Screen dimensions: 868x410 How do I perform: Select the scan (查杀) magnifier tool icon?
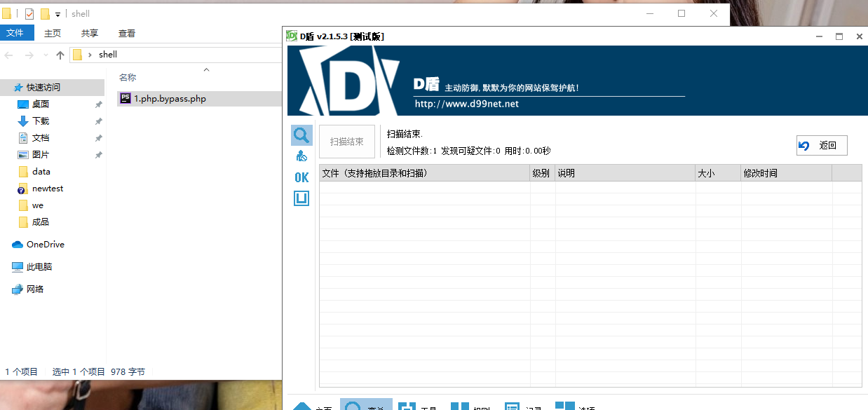[301, 135]
